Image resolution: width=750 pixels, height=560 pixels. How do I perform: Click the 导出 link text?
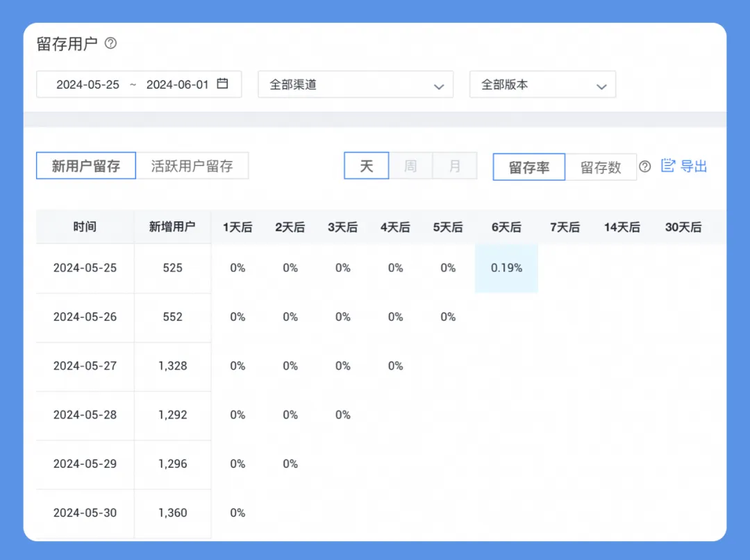click(694, 167)
